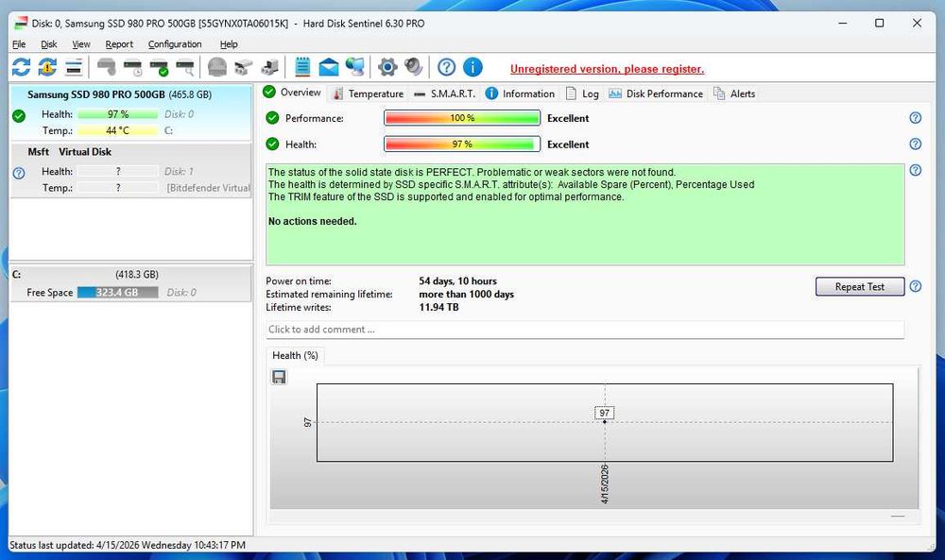
Task: Click the 44 °C temperature bar
Action: point(117,130)
